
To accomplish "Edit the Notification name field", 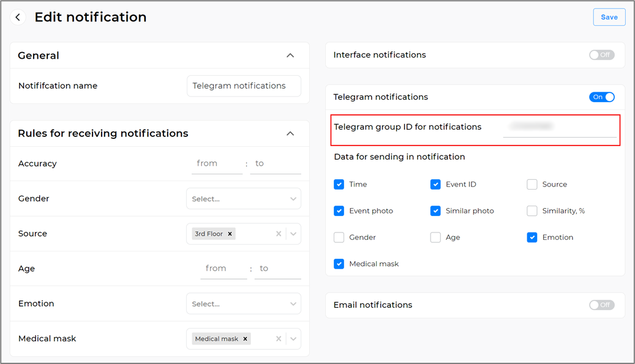I will (243, 86).
